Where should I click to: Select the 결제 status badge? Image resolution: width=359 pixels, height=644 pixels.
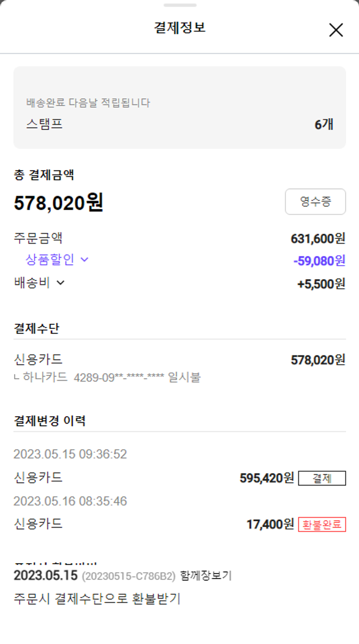click(322, 478)
